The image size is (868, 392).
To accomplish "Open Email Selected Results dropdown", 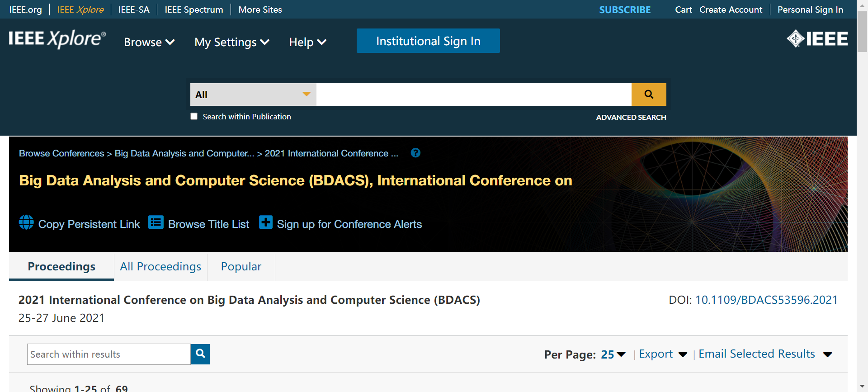I will click(765, 354).
